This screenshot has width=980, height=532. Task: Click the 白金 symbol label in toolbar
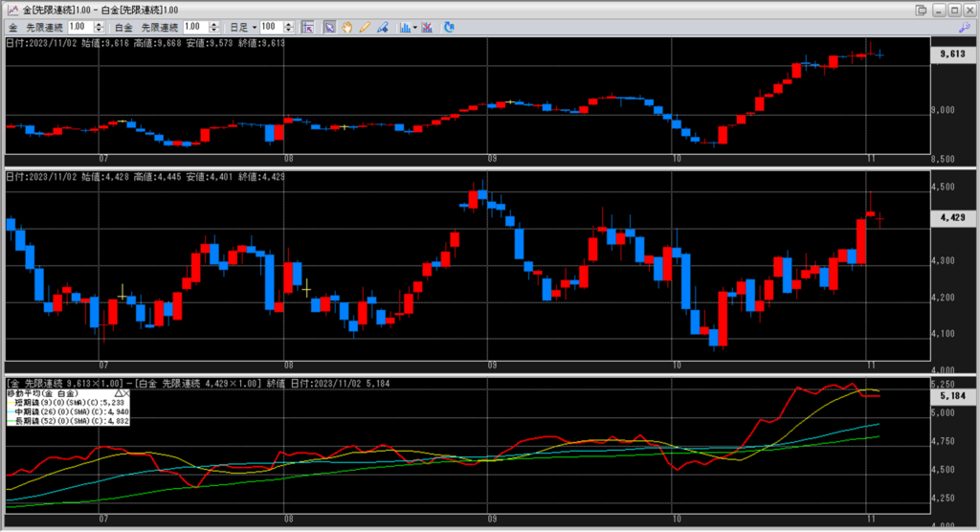point(123,27)
